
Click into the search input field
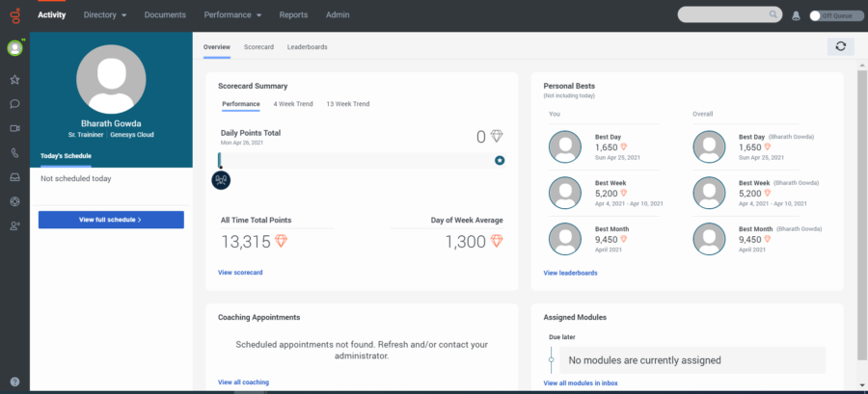point(722,14)
